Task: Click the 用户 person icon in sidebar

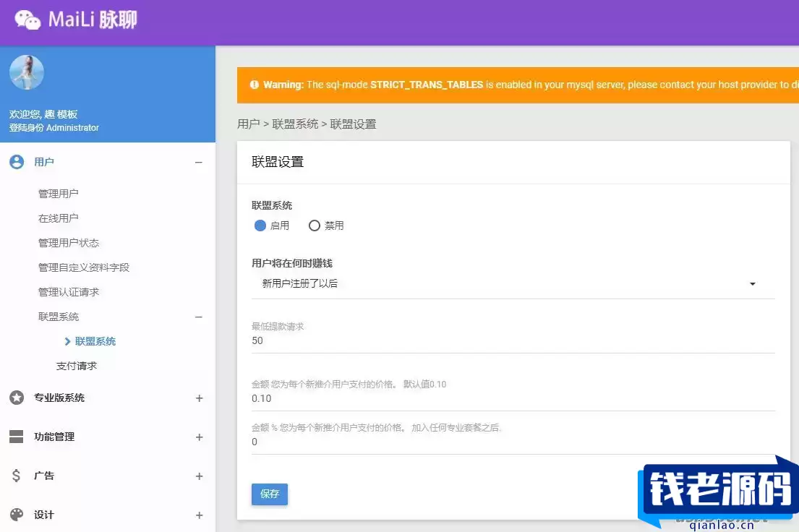Action: point(17,162)
